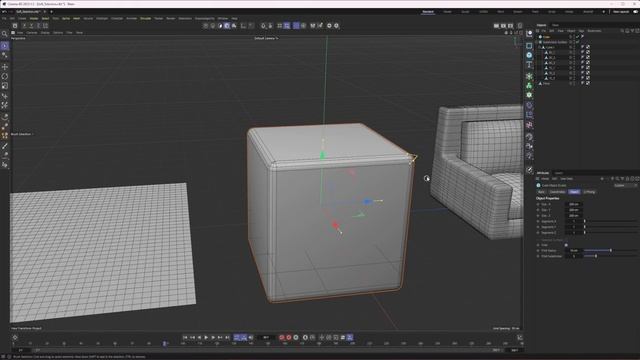Select the live selection tool in left toolbar
The width and height of the screenshot is (640, 360).
5,46
